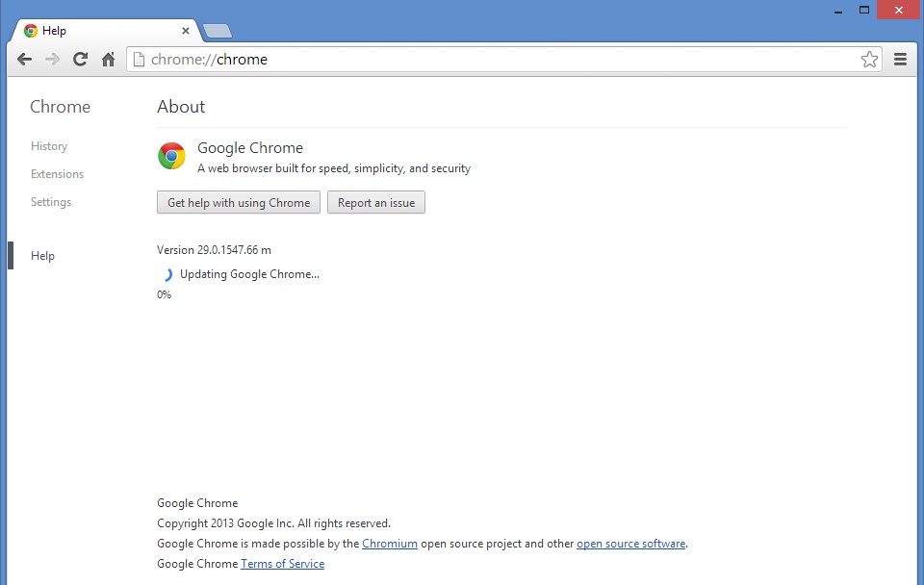Select the Help tab

pos(106,31)
